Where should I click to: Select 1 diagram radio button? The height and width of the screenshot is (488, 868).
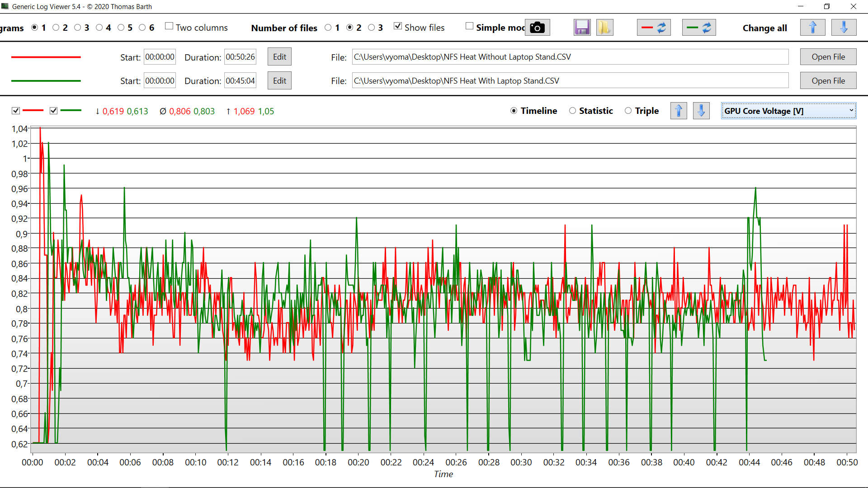[x=35, y=28]
